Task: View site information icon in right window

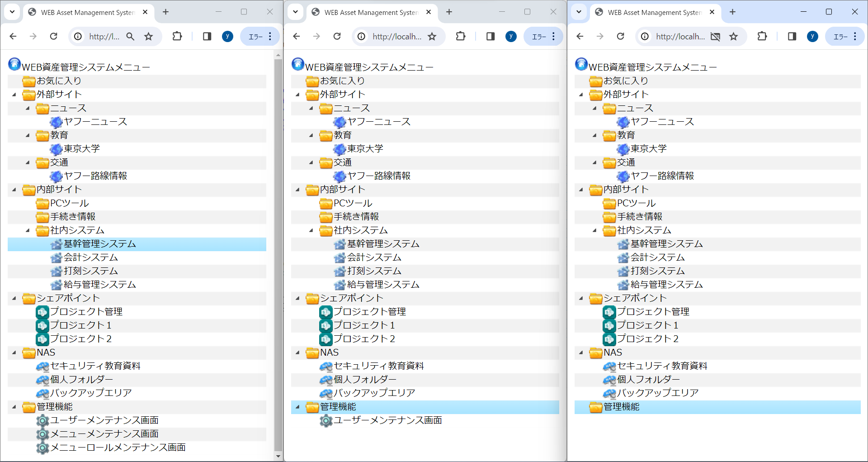Action: pos(645,37)
